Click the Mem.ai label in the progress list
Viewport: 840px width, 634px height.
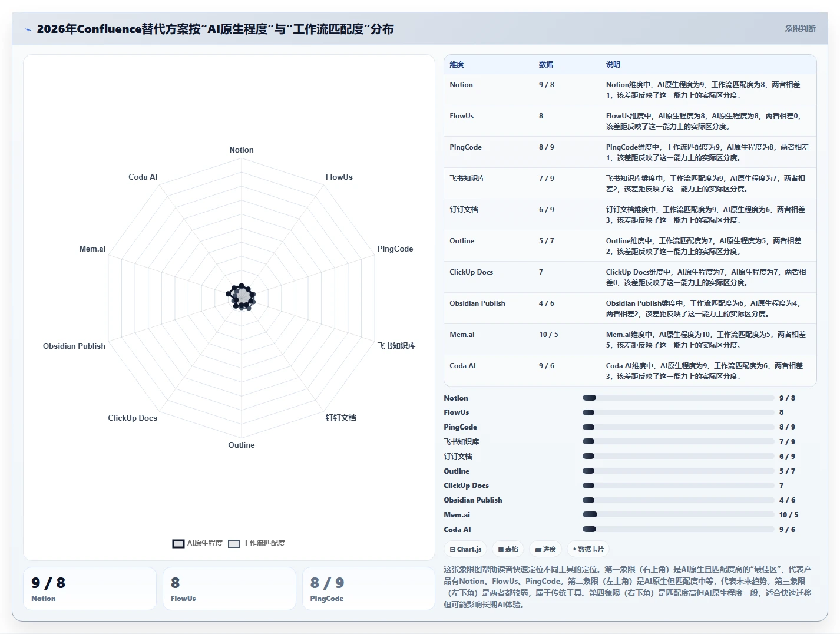(457, 515)
